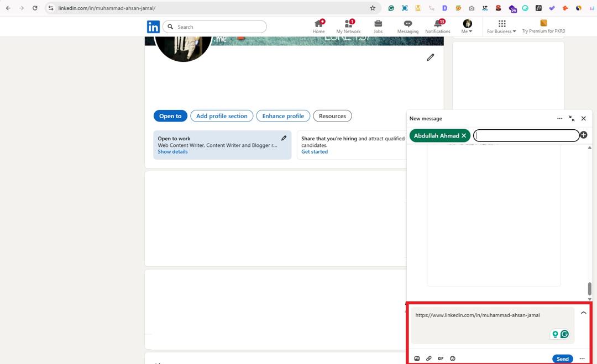Open the emoji picker in message box

click(453, 358)
